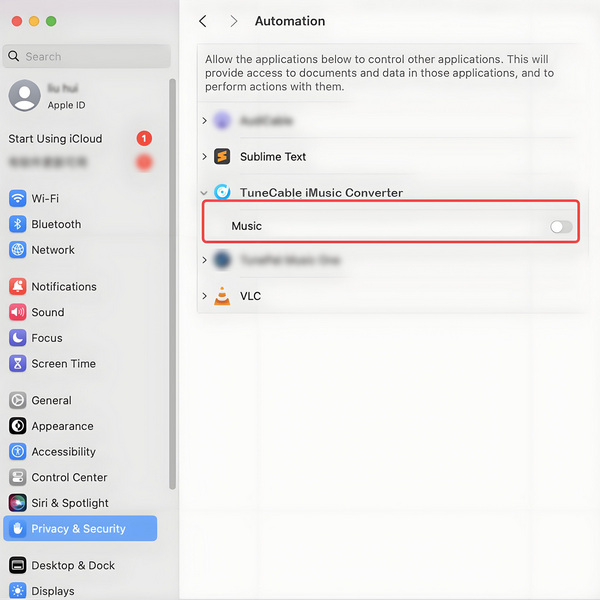Click the Desktop & Dock icon
This screenshot has height=600, width=600.
pos(18,565)
